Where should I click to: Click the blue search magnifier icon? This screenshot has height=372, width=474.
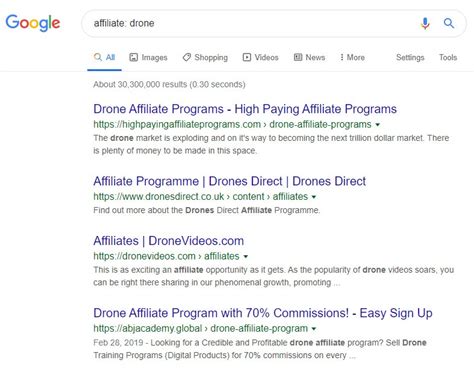click(449, 23)
